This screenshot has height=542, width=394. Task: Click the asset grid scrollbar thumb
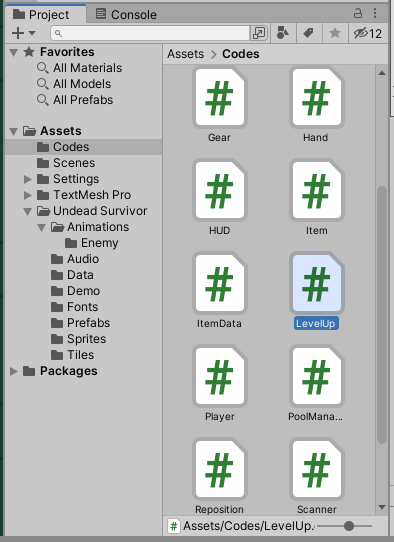coord(382,315)
